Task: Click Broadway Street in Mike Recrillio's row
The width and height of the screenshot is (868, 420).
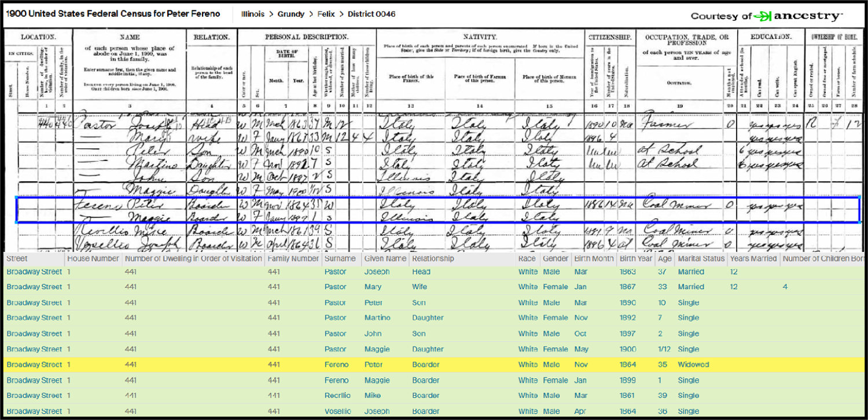Action: (x=34, y=396)
